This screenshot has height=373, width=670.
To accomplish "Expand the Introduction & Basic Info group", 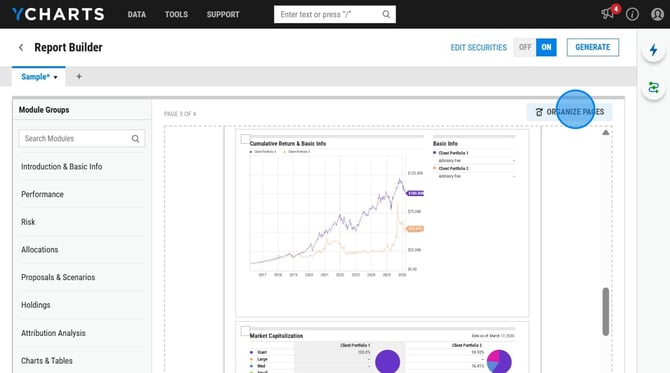I will click(81, 167).
